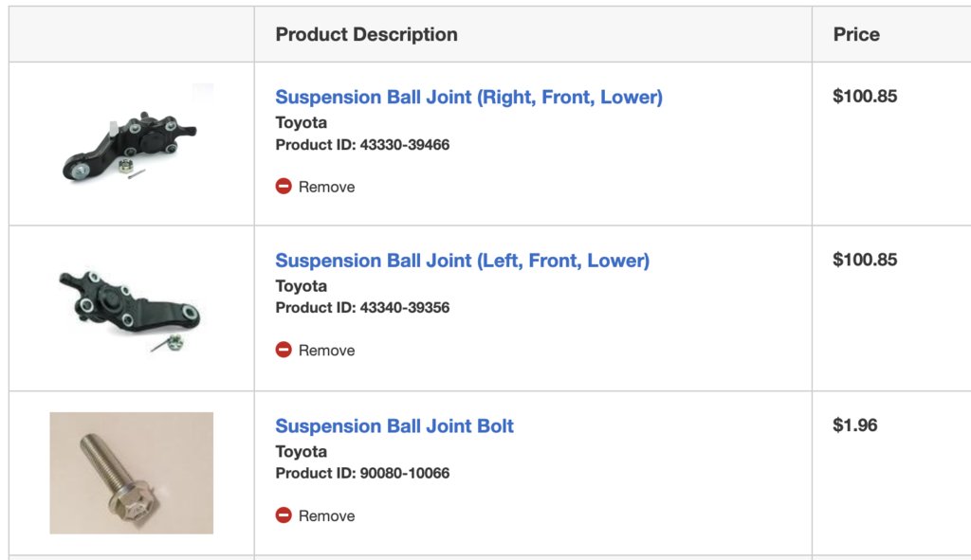Click the left ball joint product image

131,308
